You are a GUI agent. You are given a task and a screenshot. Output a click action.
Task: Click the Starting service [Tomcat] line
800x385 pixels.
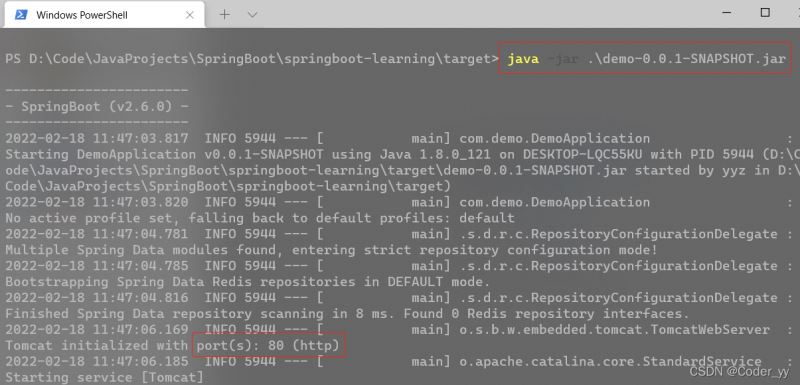pos(104,378)
